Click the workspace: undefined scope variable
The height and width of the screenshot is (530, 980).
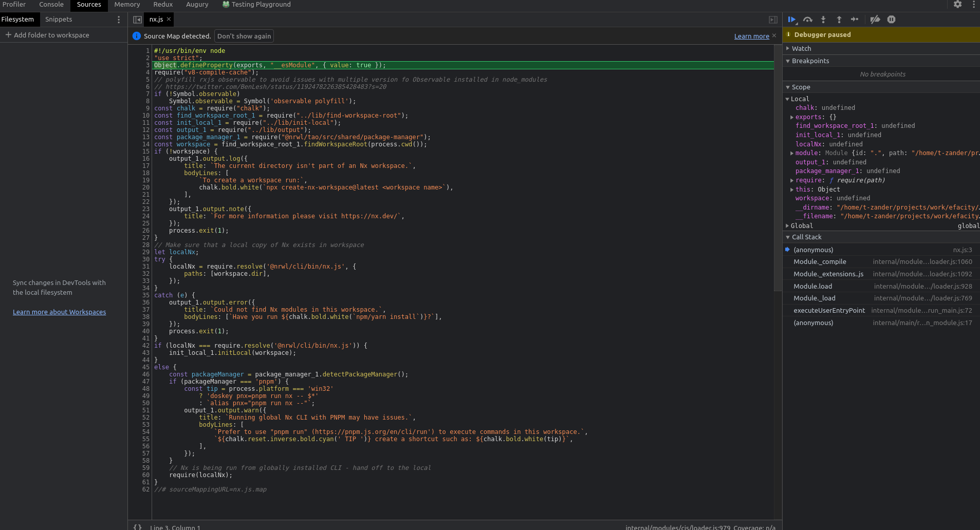[833, 198]
